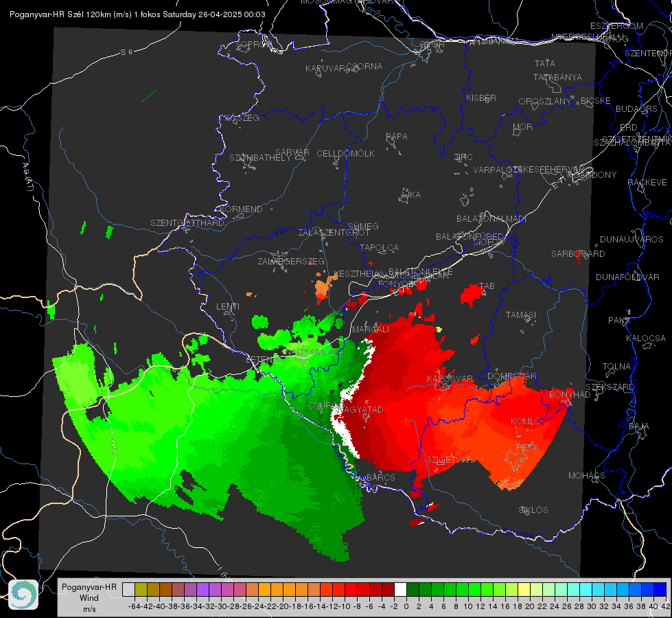Click the orange echo patch west of Keszthely
672x618 pixels.
click(x=323, y=289)
